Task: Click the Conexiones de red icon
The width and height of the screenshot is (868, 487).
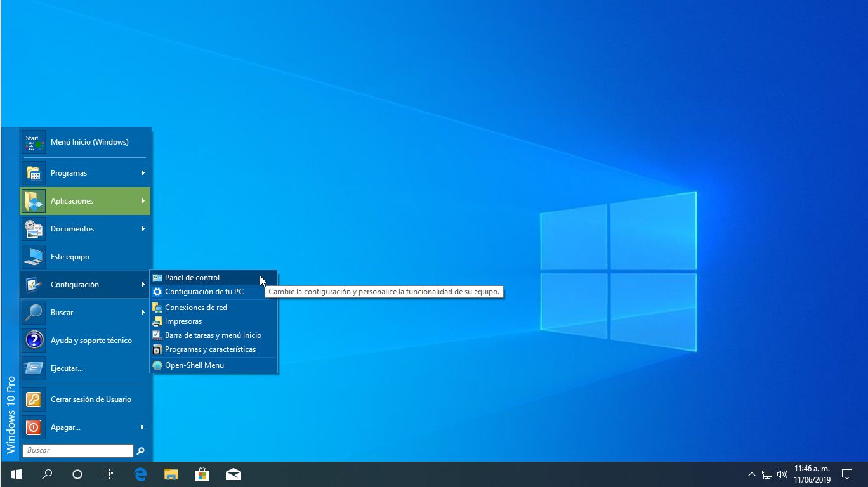Action: [x=157, y=308]
